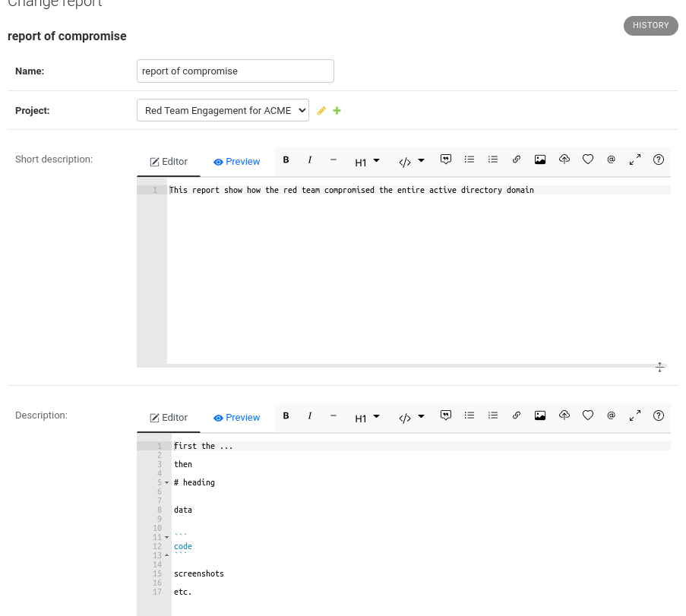
Task: Click the 'data' line in Description editor
Action: [x=183, y=510]
